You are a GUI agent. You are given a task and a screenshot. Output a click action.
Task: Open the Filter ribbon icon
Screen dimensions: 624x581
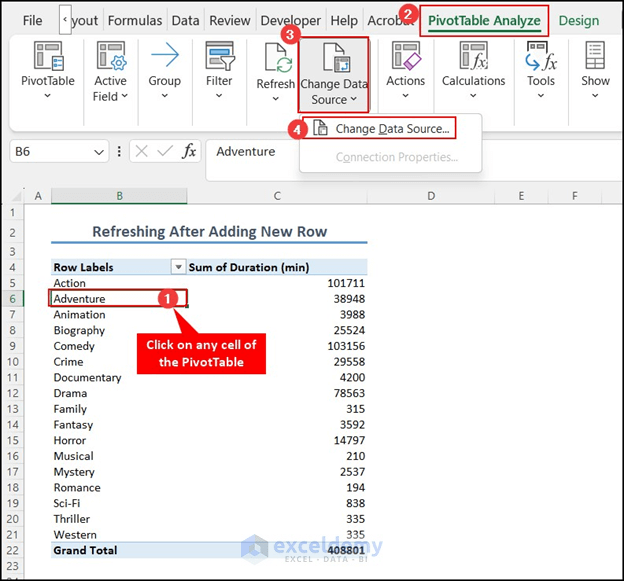tap(219, 56)
